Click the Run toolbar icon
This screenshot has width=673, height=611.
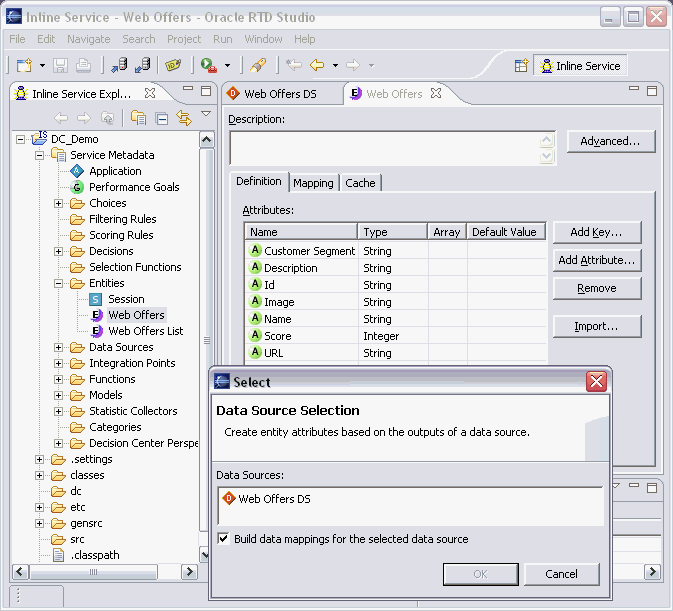click(209, 65)
